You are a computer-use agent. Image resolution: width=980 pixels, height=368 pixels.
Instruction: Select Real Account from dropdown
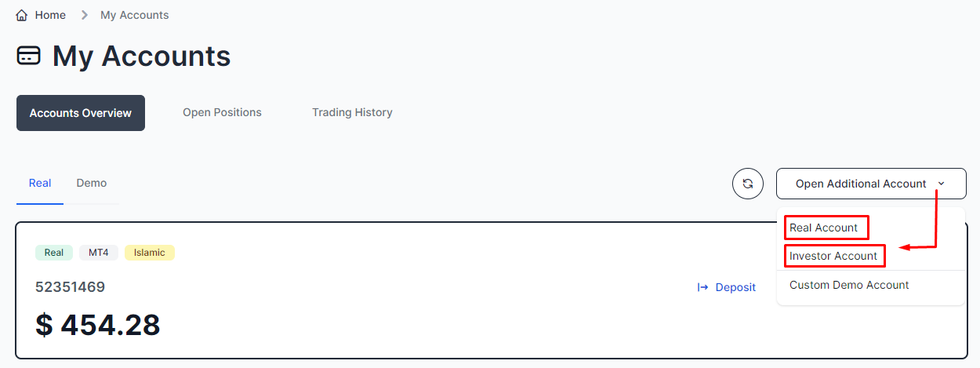coord(823,228)
